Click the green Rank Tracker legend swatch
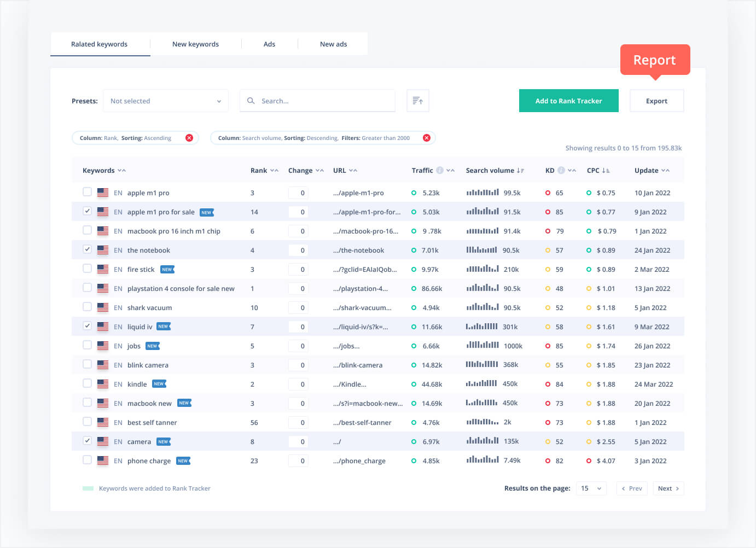756x548 pixels. (x=88, y=488)
